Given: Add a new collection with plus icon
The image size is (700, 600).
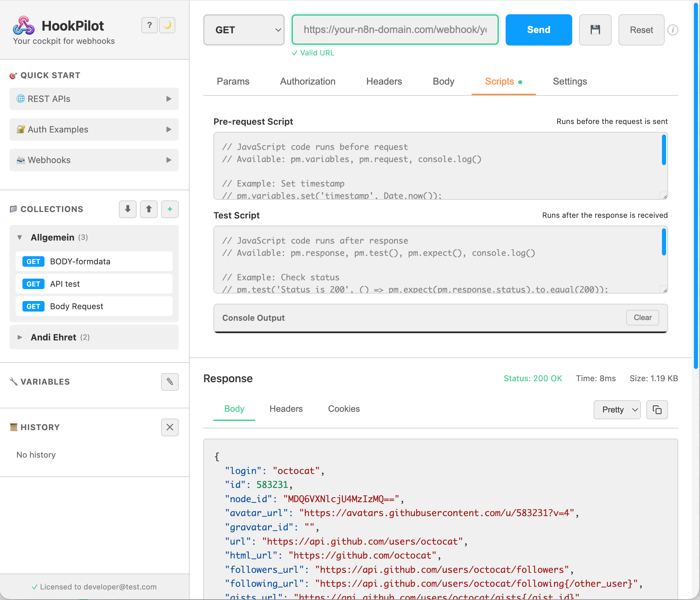Looking at the screenshot, I should [x=170, y=209].
